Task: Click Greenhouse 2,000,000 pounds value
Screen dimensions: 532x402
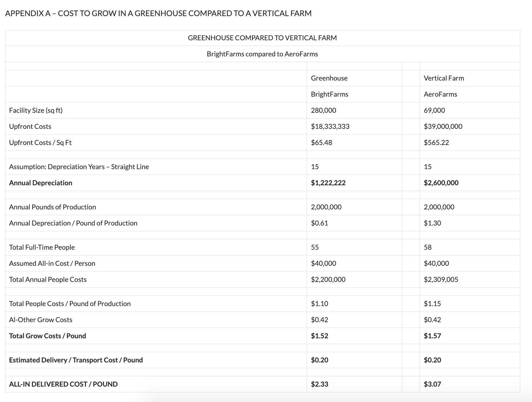Action: pos(326,207)
